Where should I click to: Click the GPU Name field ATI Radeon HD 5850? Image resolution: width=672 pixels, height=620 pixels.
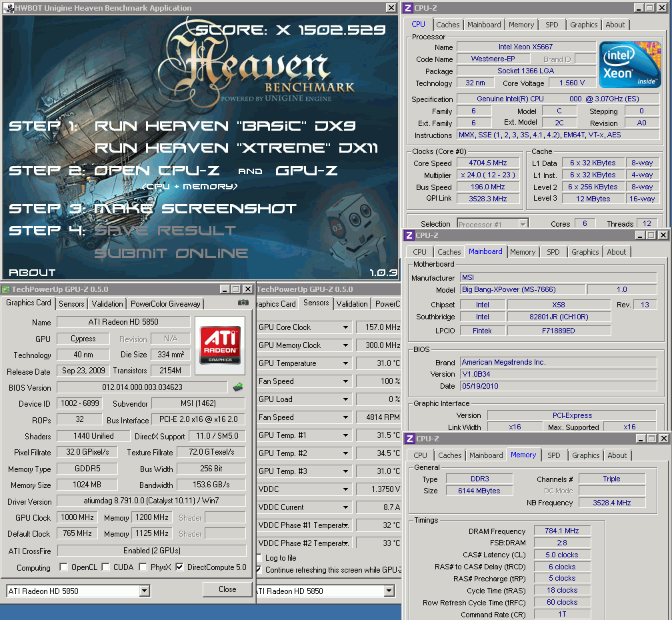tap(123, 322)
